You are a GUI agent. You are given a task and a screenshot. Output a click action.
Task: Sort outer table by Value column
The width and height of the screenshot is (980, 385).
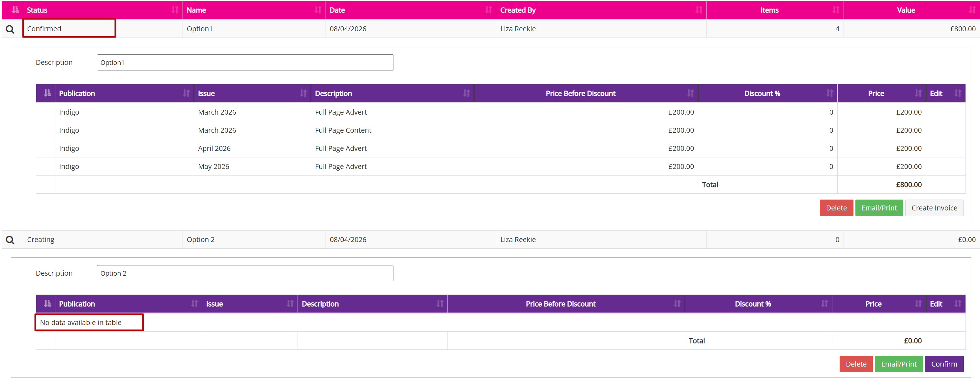[911, 10]
